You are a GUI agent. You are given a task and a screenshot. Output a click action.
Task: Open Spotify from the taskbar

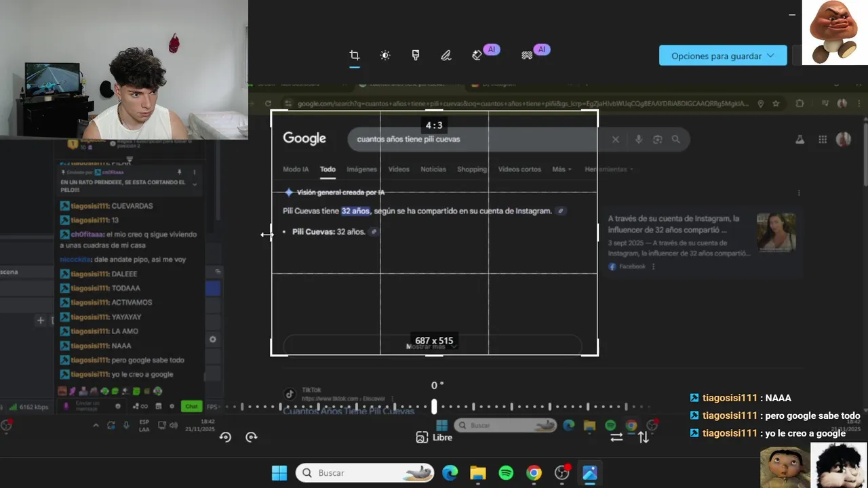pyautogui.click(x=506, y=473)
